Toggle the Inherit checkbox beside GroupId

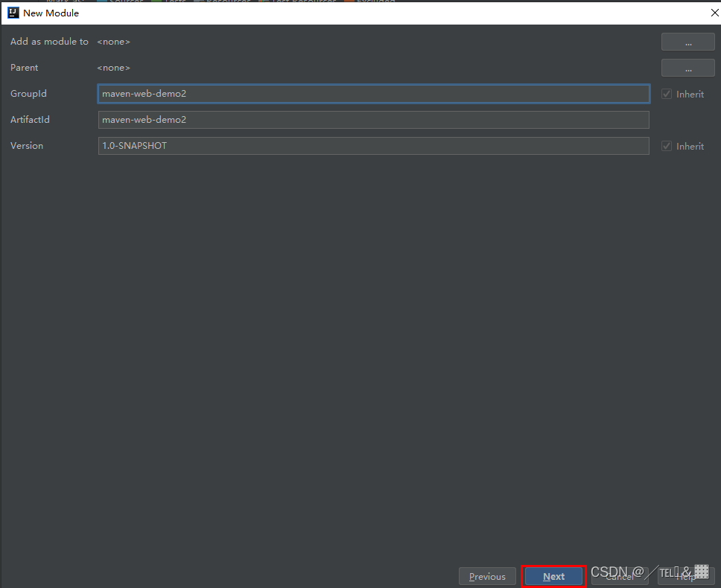[667, 94]
